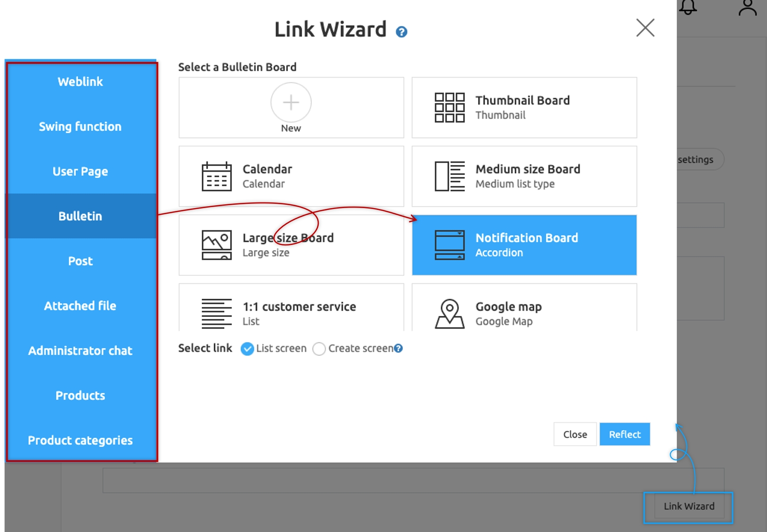Open help icon next to Create screen
The height and width of the screenshot is (532, 767).
coord(399,348)
